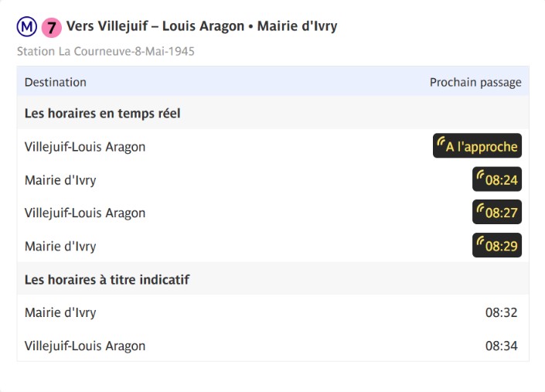Click the 'Les horaires en temps réel' section header
This screenshot has height=392, width=545.
pyautogui.click(x=103, y=114)
